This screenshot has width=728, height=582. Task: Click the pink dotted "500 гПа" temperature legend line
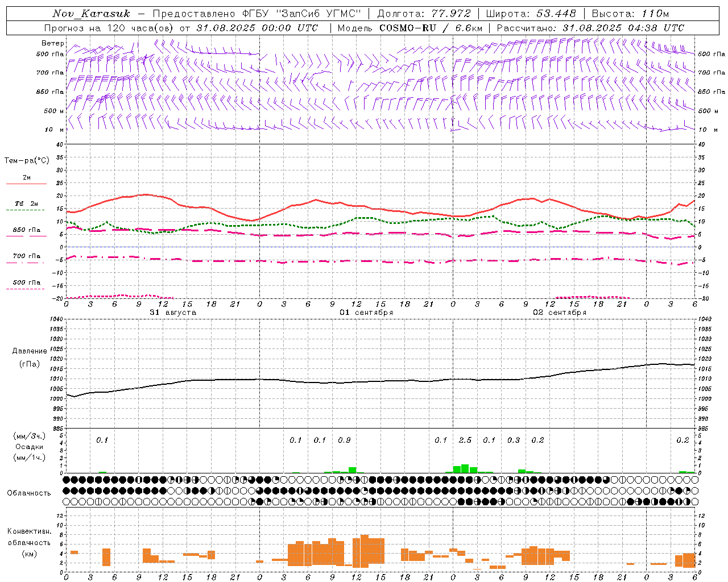coord(25,289)
